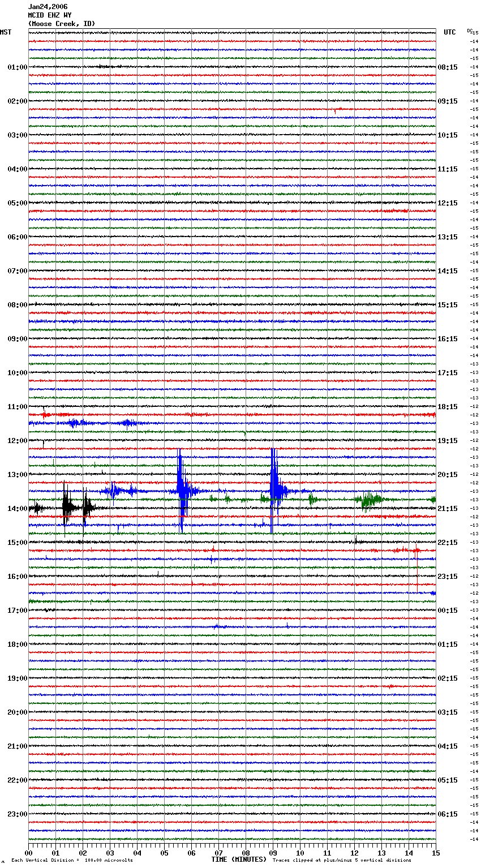Click the 04:00 MST hour label
This screenshot has height=868, width=481.
(x=18, y=169)
